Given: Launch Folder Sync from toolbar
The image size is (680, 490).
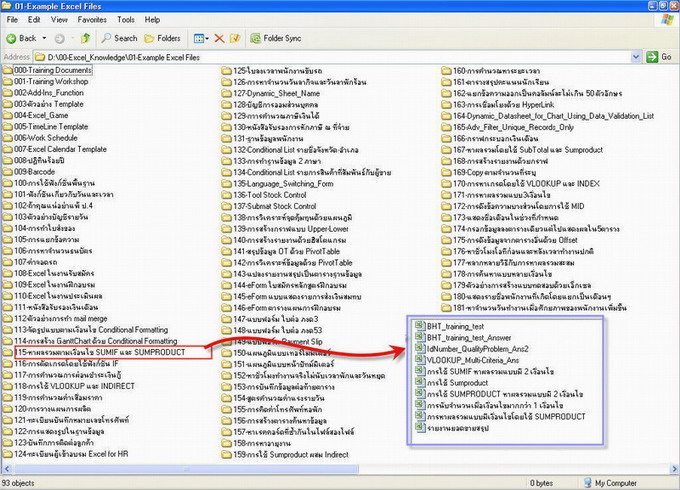Looking at the screenshot, I should point(276,38).
